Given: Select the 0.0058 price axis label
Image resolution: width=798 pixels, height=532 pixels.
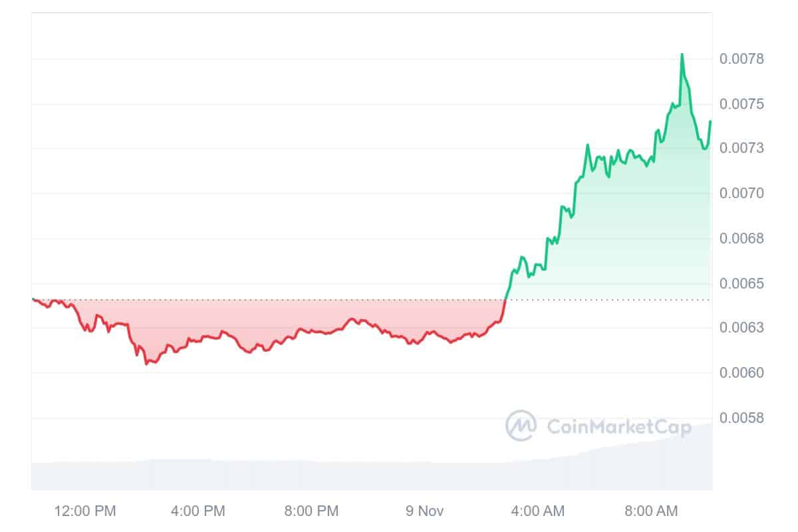Looking at the screenshot, I should coord(742,418).
